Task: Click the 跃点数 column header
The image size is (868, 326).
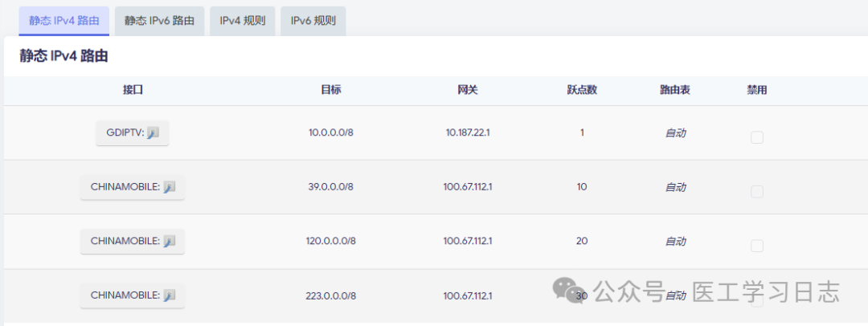Action: point(582,90)
